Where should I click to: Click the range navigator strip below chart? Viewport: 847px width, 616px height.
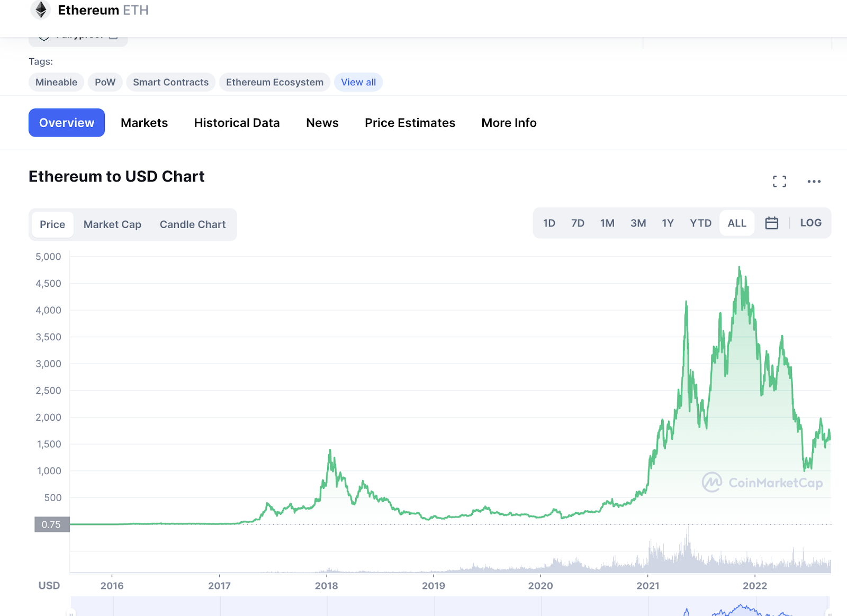coord(450,606)
